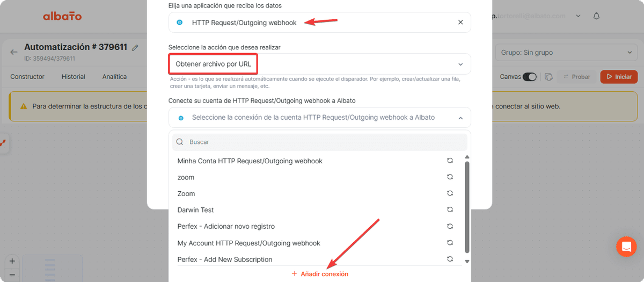Image resolution: width=644 pixels, height=282 pixels.
Task: Toggle the Canvas switch
Action: (x=530, y=77)
